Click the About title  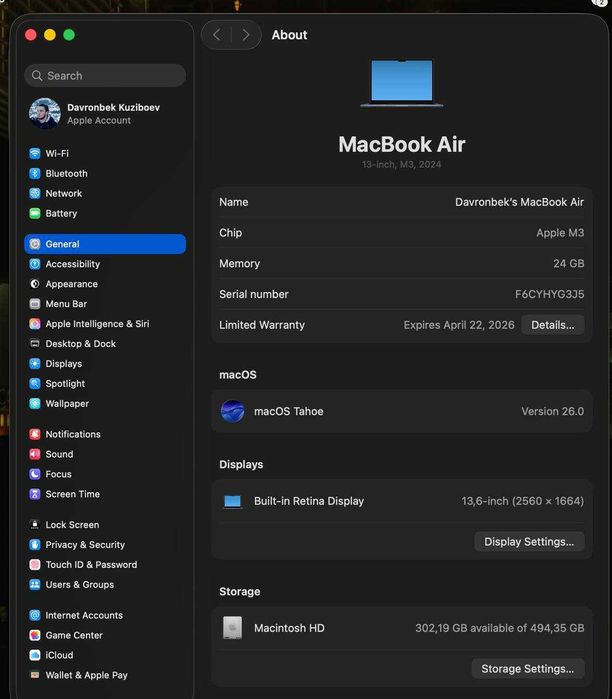pyautogui.click(x=290, y=35)
